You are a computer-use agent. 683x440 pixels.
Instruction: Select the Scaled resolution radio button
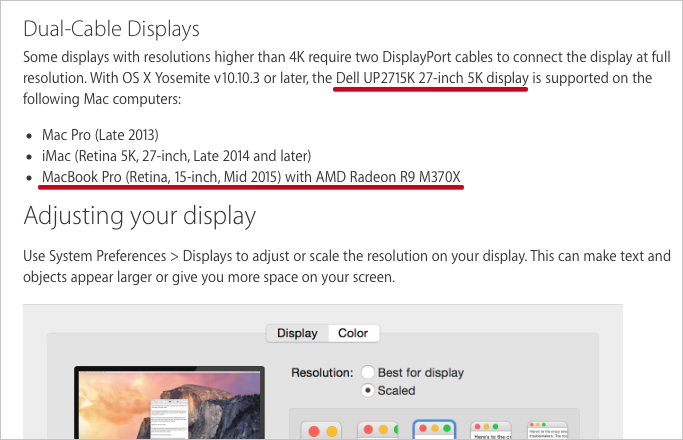tap(368, 390)
